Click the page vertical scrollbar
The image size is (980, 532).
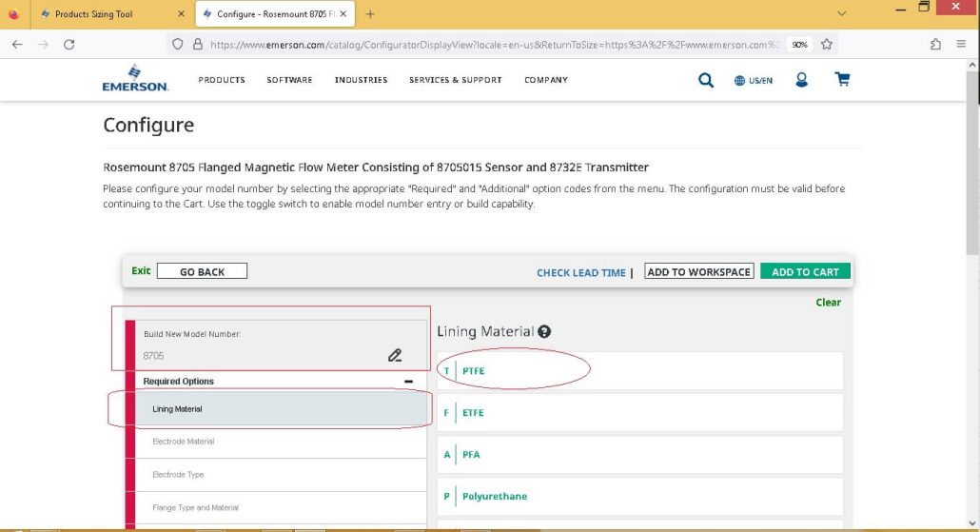click(x=972, y=163)
